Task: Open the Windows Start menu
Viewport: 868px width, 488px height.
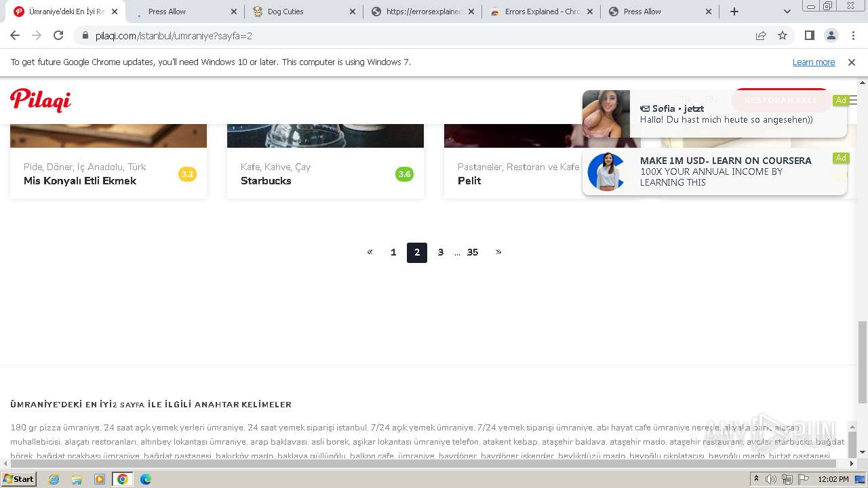Action: pos(19,479)
